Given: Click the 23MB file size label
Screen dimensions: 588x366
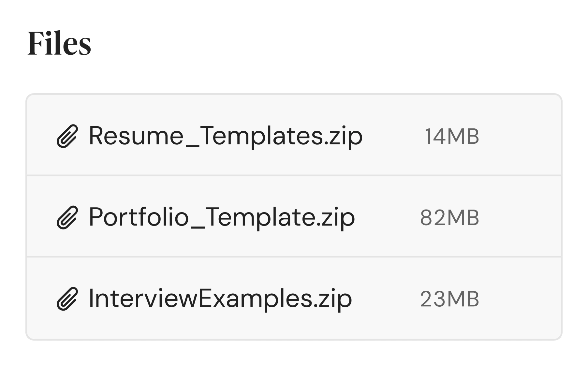Looking at the screenshot, I should [x=449, y=299].
